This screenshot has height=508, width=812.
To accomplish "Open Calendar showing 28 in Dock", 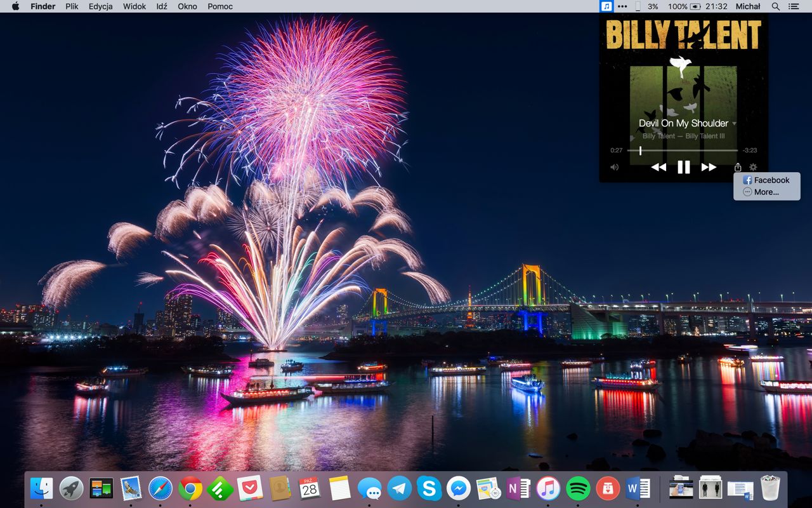I will click(310, 488).
